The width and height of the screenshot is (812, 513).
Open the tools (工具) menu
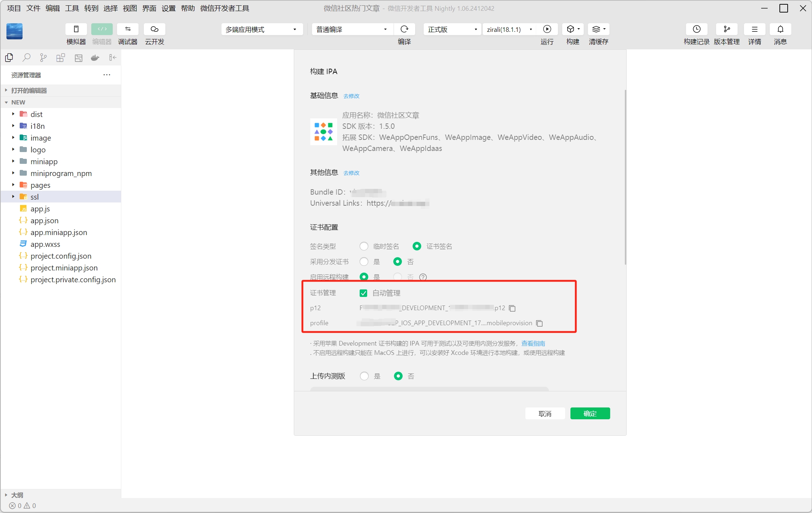click(x=72, y=8)
